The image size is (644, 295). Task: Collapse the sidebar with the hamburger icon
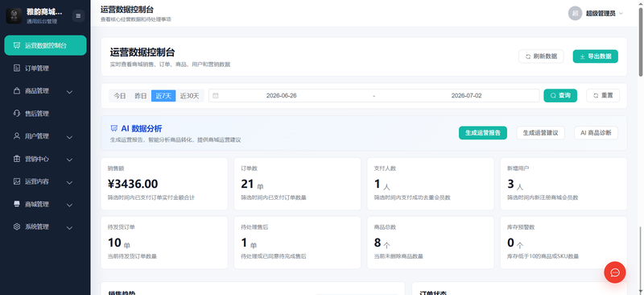pos(78,16)
